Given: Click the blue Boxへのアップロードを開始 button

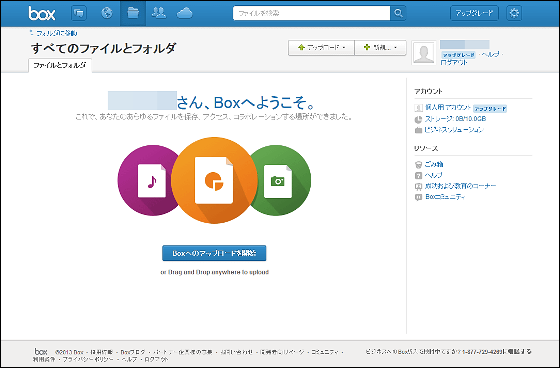Looking at the screenshot, I should [214, 253].
